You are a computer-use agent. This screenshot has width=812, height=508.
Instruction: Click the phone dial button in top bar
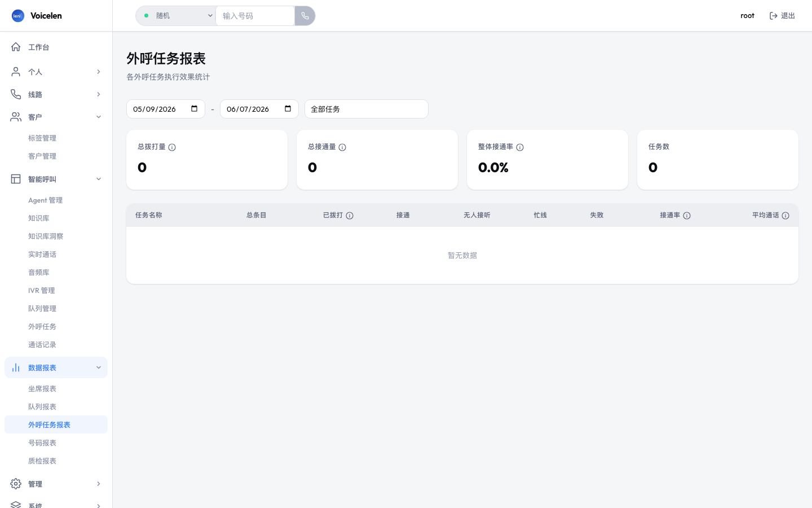pyautogui.click(x=305, y=16)
